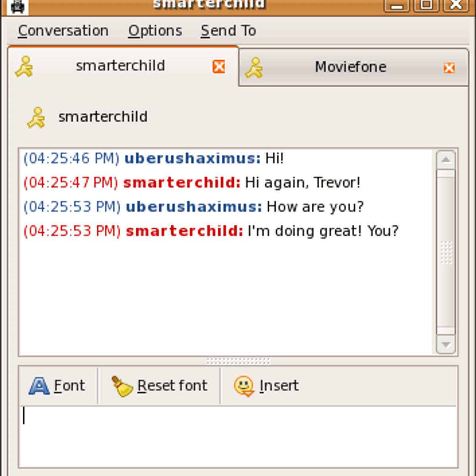Click the pane divider handle below chat history
The height and width of the screenshot is (476, 476).
coord(238,361)
